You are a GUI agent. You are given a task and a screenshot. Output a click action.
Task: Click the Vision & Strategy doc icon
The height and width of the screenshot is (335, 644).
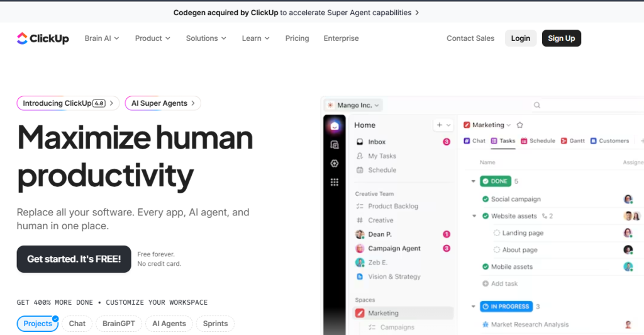360,276
